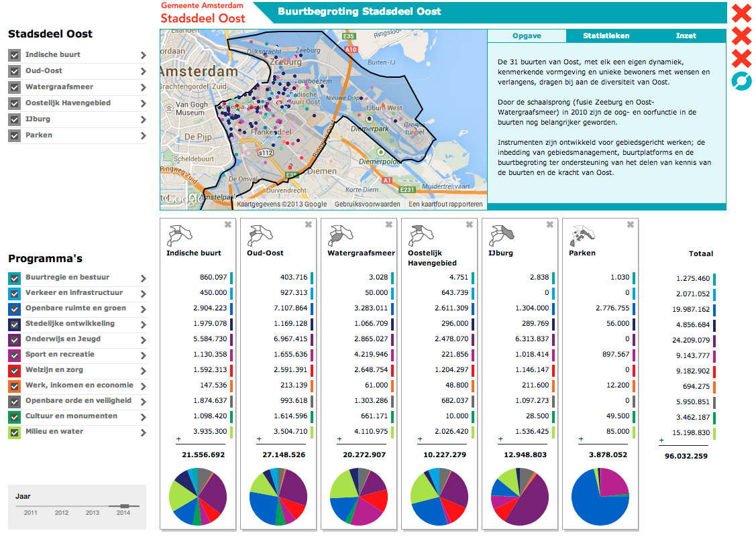
Task: Click the teal refresh circle icon
Action: pos(741,81)
